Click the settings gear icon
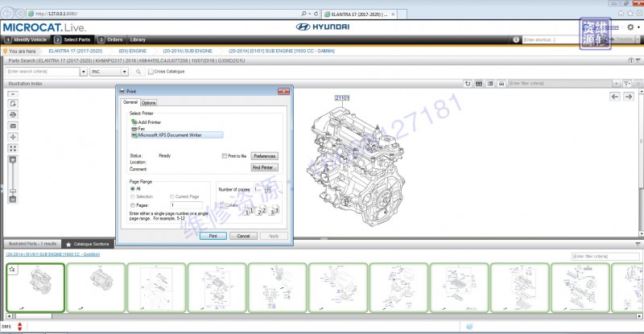Image resolution: width=644 pixels, height=334 pixels. pos(630,27)
